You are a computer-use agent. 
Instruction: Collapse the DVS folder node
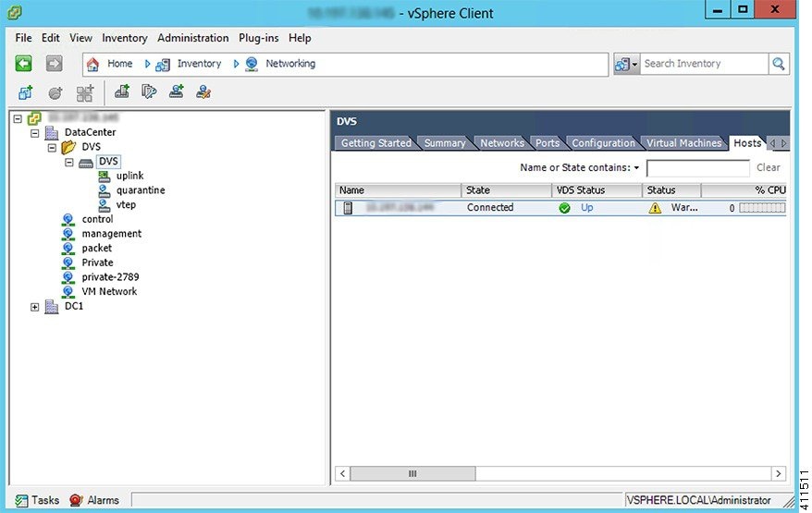click(52, 148)
